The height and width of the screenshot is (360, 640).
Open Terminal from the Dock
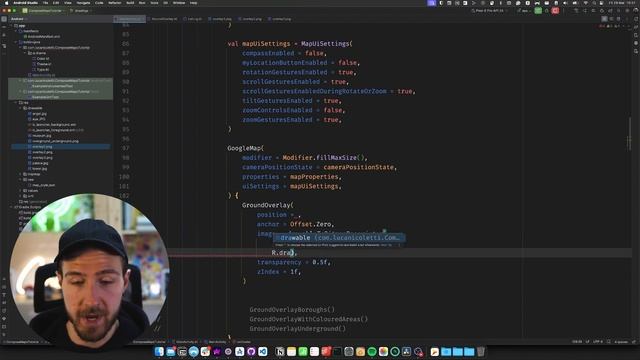click(337, 351)
